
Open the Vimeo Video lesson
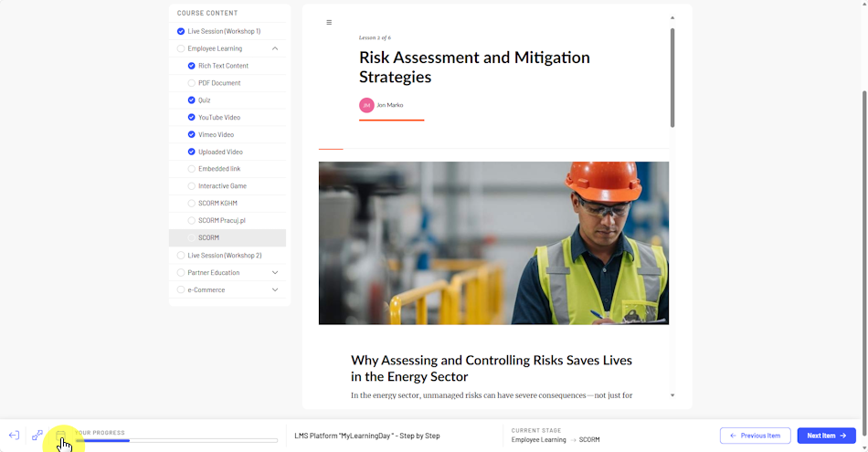click(x=216, y=134)
